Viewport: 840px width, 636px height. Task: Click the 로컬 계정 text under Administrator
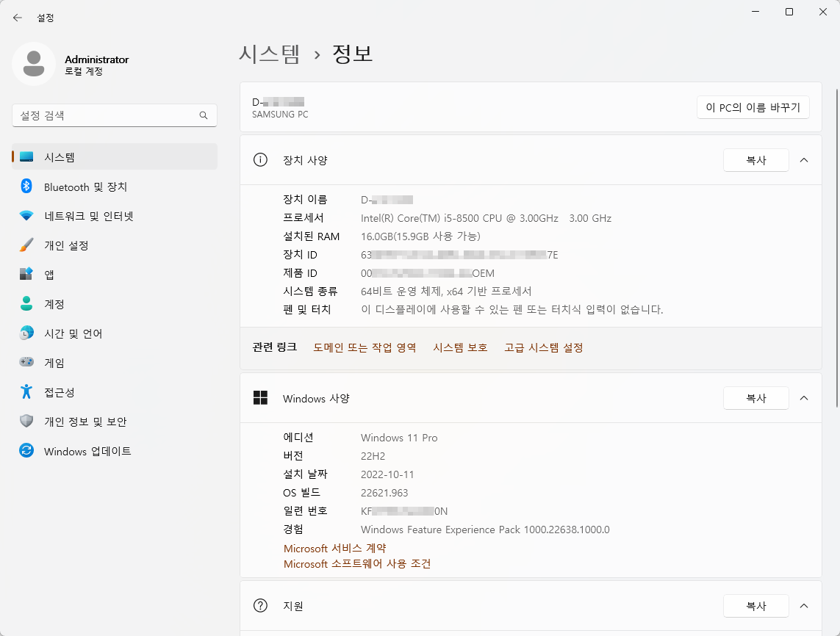point(84,71)
